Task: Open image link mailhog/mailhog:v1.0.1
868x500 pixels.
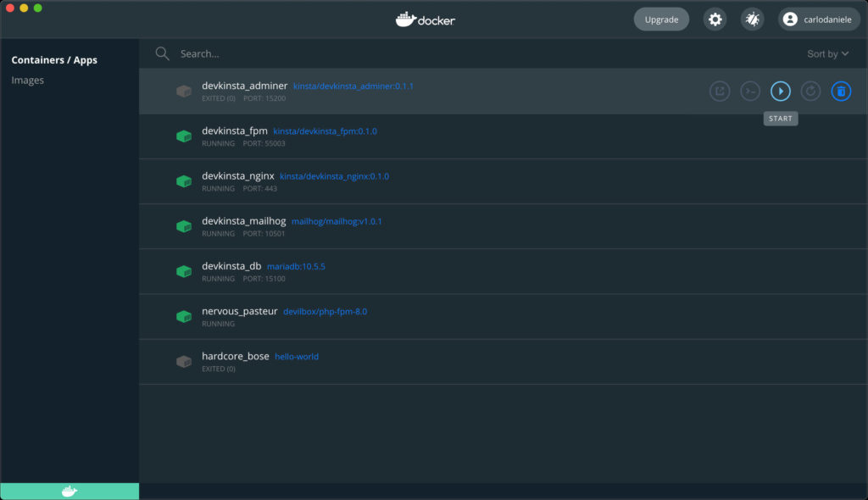Action: (337, 221)
